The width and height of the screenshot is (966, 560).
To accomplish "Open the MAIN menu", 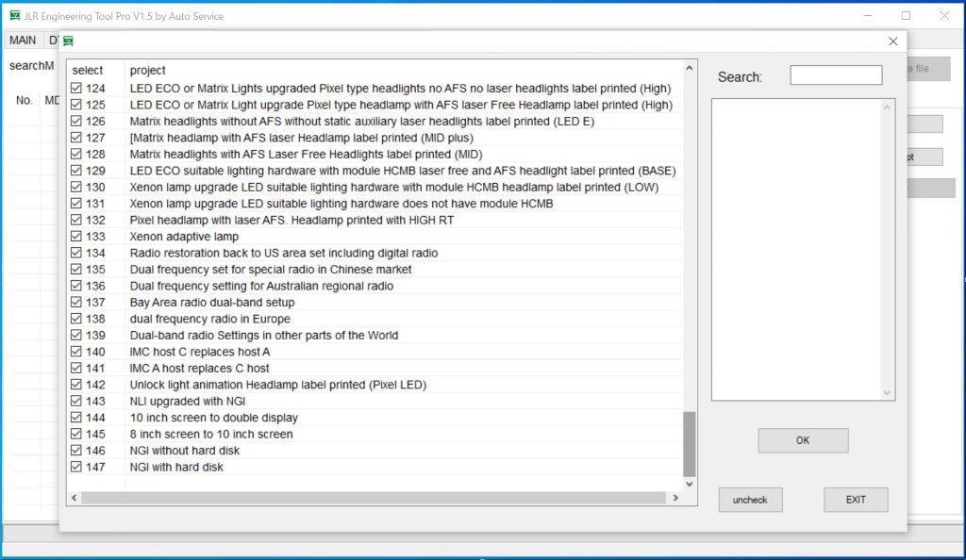I will coord(23,41).
